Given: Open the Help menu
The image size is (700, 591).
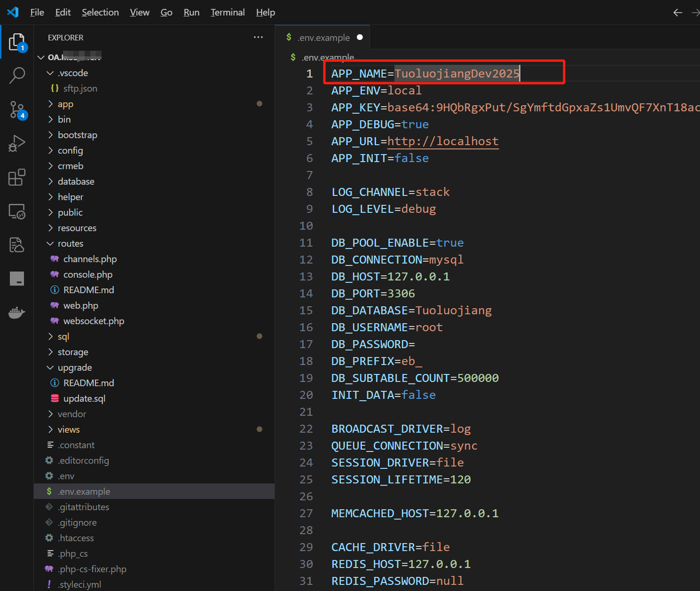Looking at the screenshot, I should (266, 12).
